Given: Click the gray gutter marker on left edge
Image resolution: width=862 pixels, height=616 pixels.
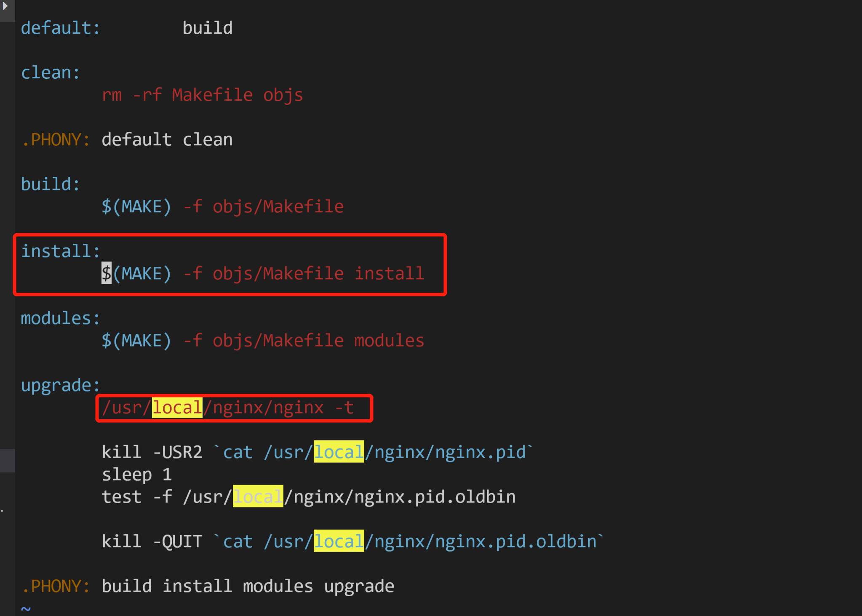Looking at the screenshot, I should [7, 461].
